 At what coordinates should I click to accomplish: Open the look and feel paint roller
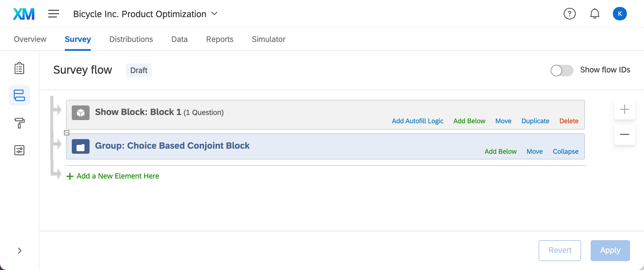[19, 123]
